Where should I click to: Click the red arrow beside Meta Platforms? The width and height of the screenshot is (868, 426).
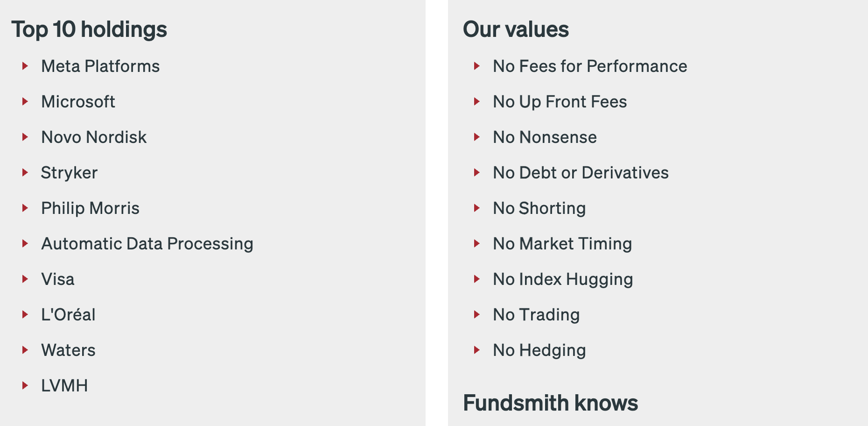point(25,66)
